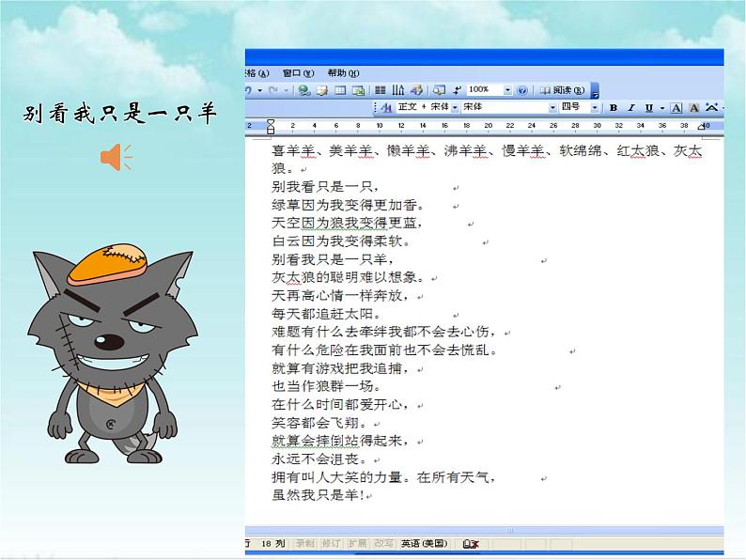The height and width of the screenshot is (560, 746).
Task: Click the Insert Table icon
Action: point(340,90)
